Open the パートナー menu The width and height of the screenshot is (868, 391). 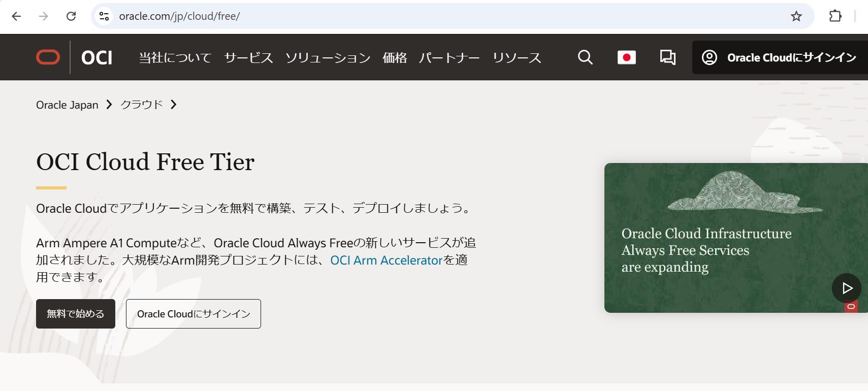click(449, 58)
